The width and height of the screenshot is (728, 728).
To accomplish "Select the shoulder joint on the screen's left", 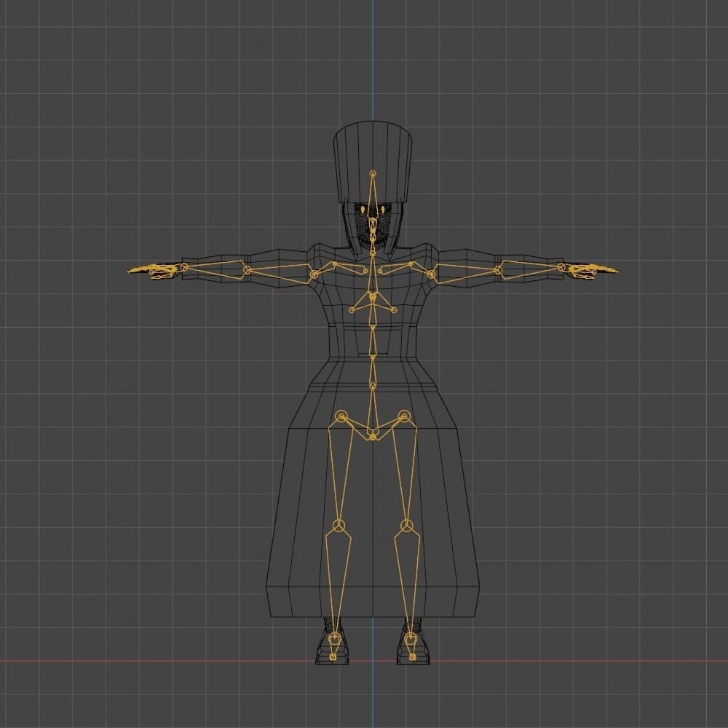I will (314, 274).
